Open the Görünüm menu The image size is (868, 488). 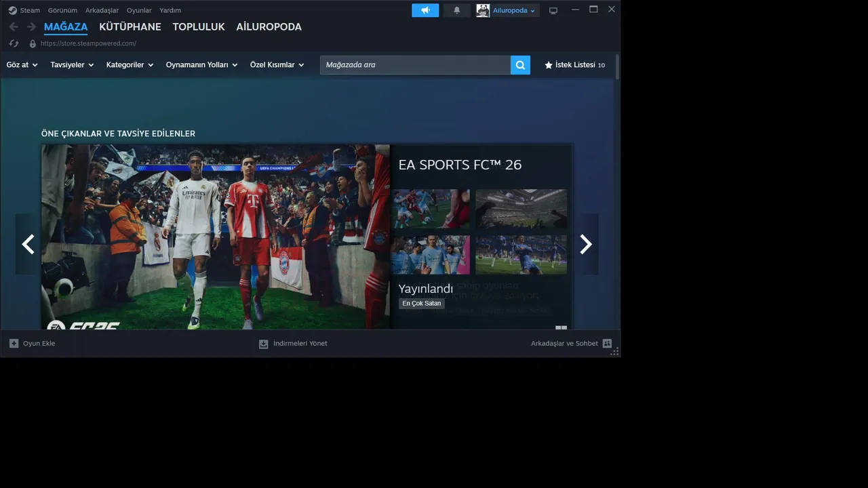coord(62,10)
